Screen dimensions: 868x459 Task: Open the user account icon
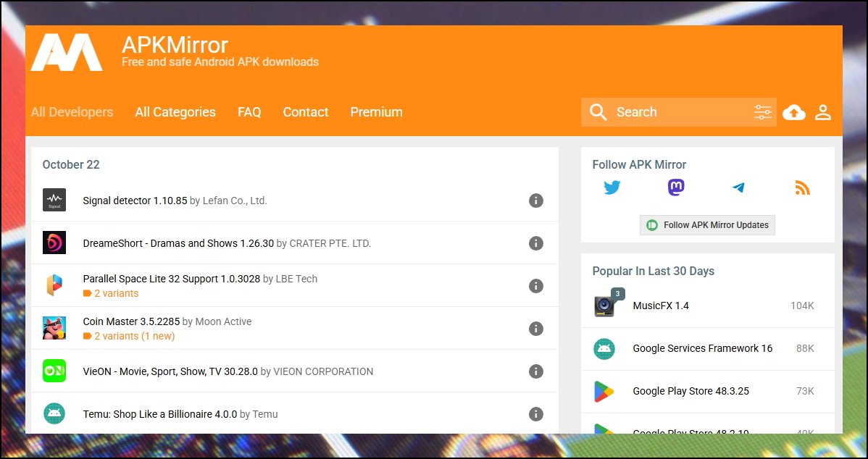(823, 112)
